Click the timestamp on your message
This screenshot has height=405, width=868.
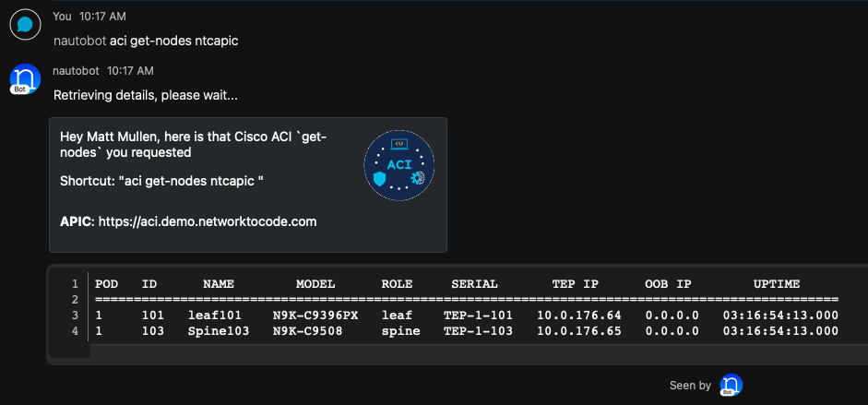point(101,16)
